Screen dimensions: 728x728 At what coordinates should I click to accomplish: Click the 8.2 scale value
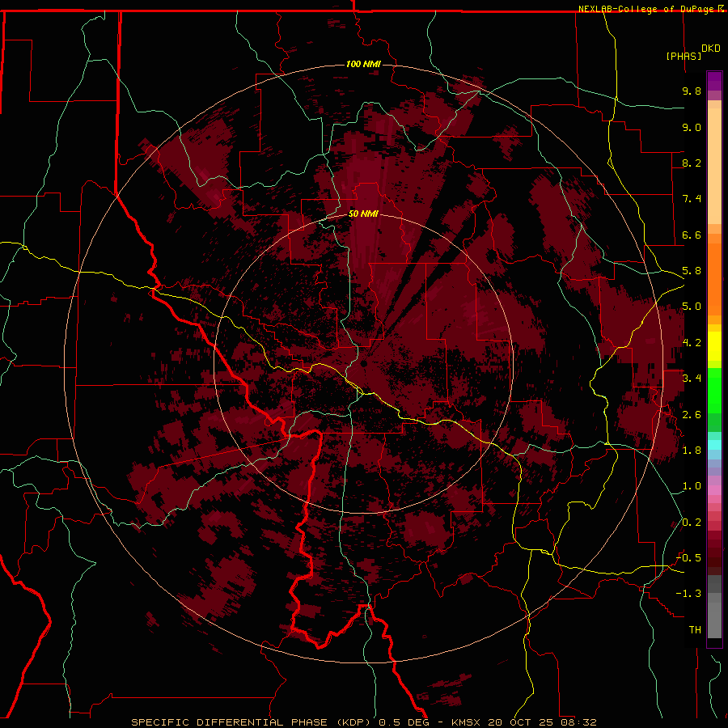pyautogui.click(x=692, y=163)
